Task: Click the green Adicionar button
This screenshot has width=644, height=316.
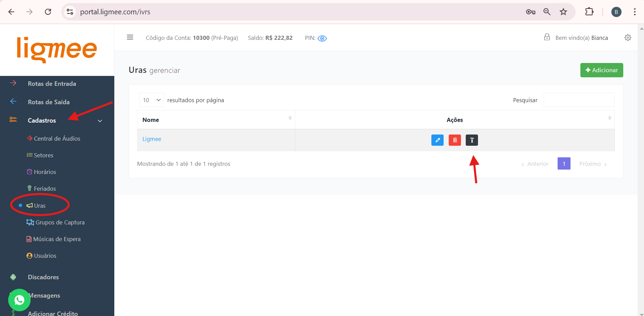Action: click(601, 70)
